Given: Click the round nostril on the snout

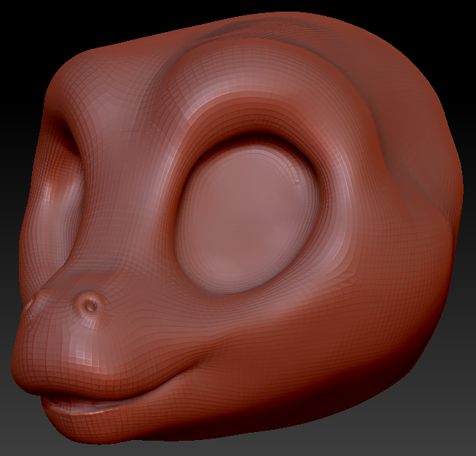Looking at the screenshot, I should point(90,305).
